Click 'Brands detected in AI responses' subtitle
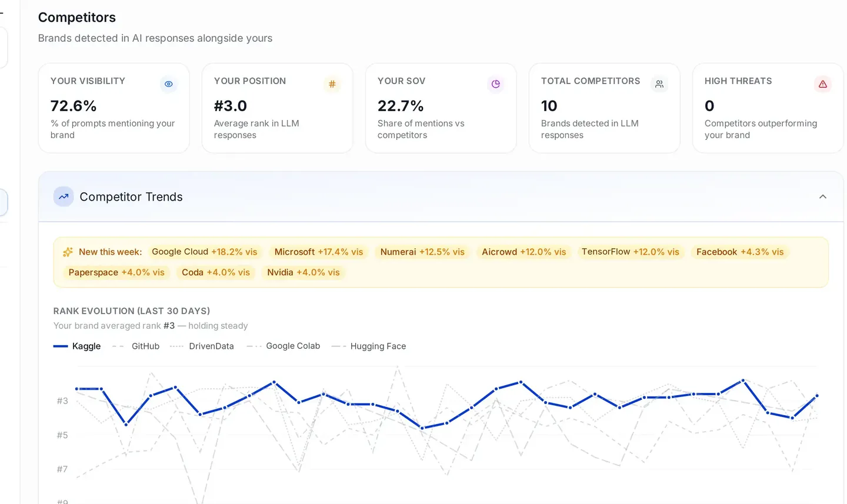Image resolution: width=847 pixels, height=504 pixels. pyautogui.click(x=155, y=38)
